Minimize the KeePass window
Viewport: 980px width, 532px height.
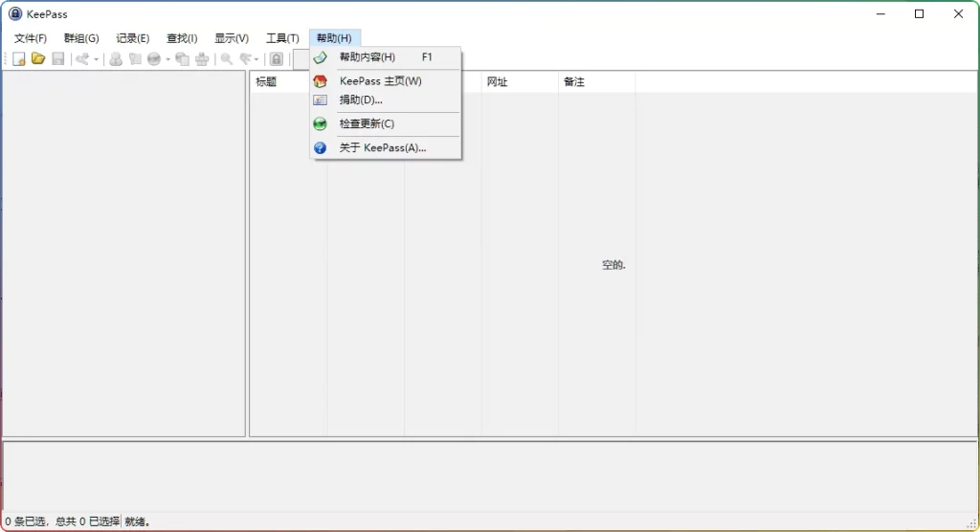tap(880, 13)
